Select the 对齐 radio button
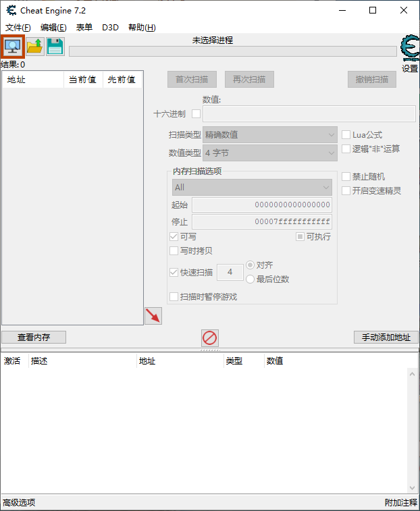Screen dimensions: 420x511 [250, 265]
